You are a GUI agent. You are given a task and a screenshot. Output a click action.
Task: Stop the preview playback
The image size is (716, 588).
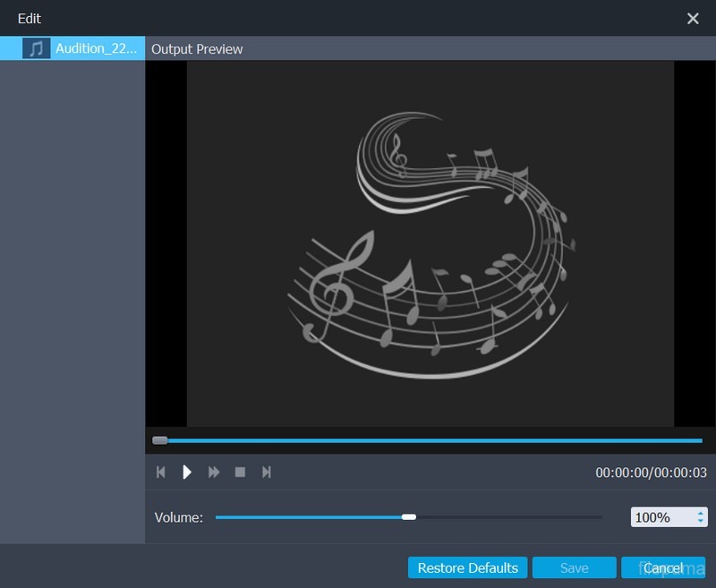240,472
